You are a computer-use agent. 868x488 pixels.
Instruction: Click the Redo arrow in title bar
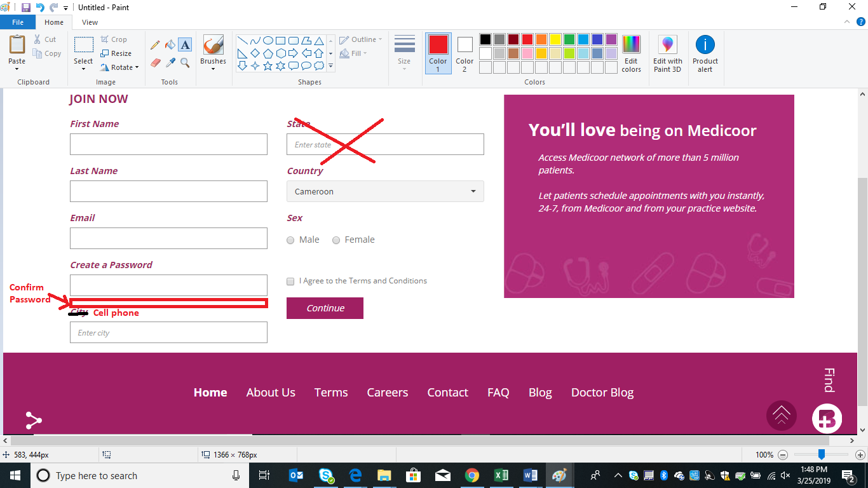(x=54, y=8)
